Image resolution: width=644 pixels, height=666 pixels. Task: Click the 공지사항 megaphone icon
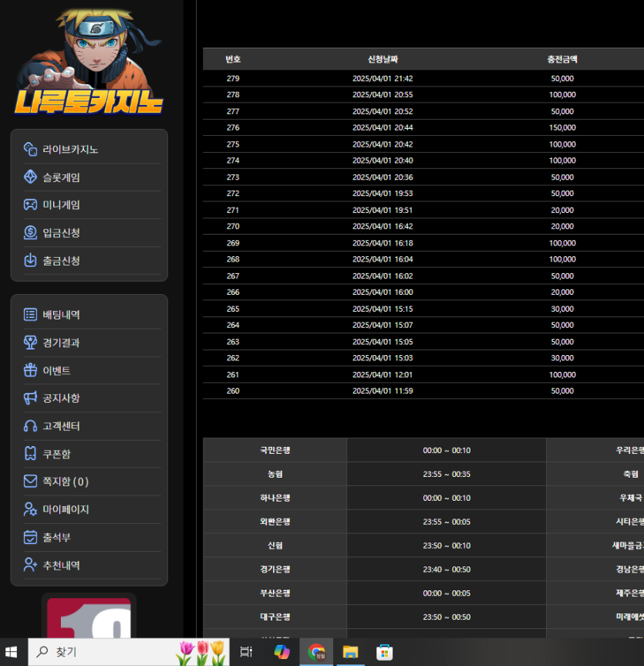coord(31,398)
